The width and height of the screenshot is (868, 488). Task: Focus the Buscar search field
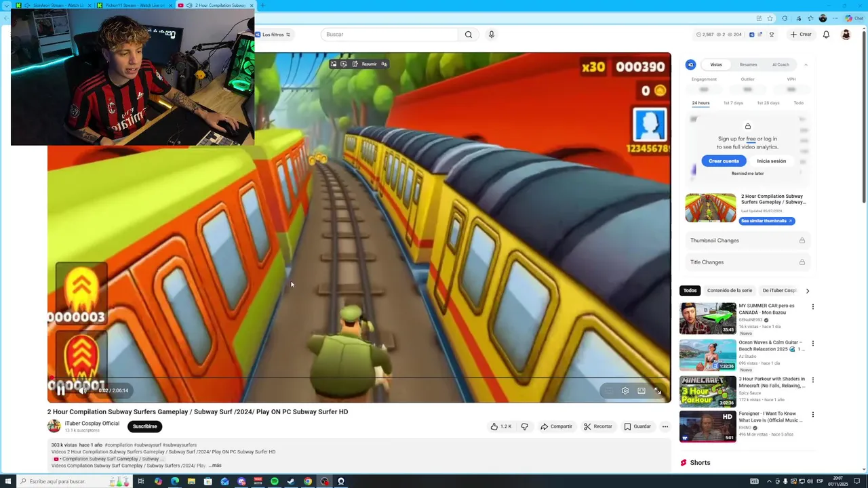(390, 35)
